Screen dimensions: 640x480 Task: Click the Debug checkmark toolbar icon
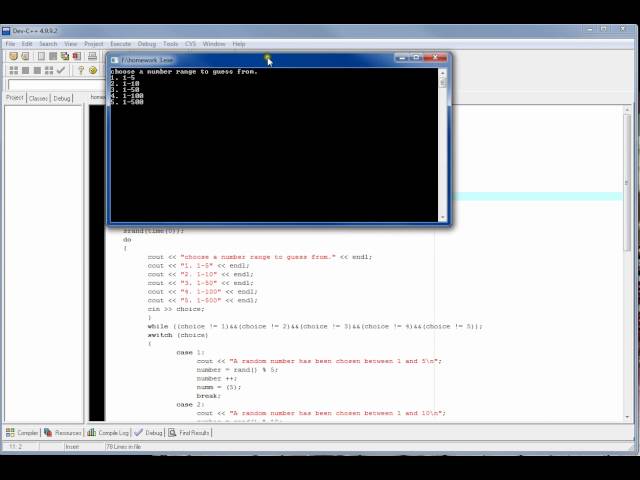click(61, 70)
